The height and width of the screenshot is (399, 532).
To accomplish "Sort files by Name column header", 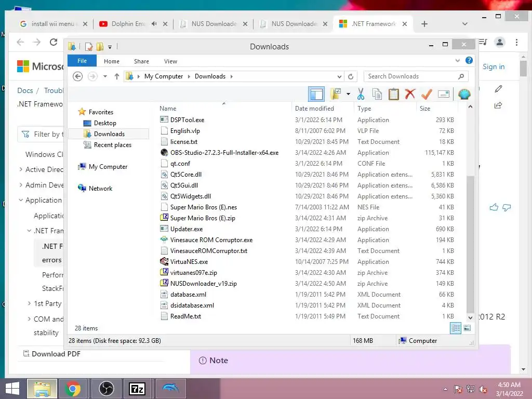I will click(x=168, y=109).
